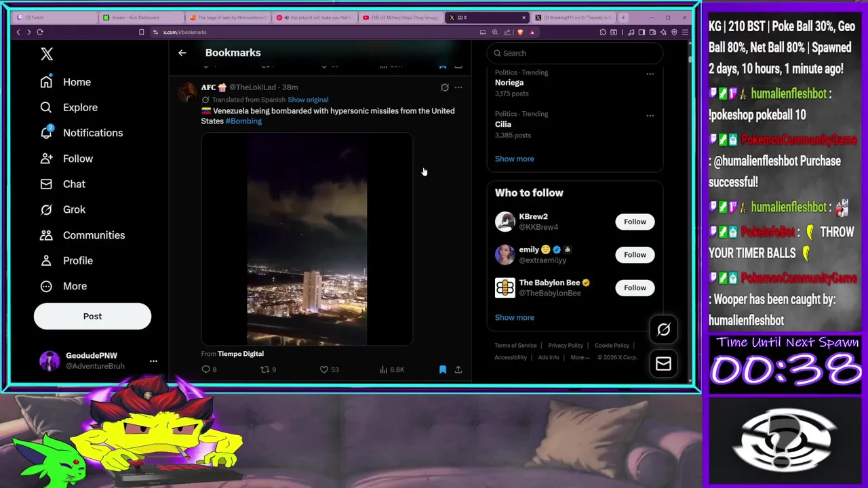Open more options for Noriega trend
The image size is (868, 488).
pos(650,74)
